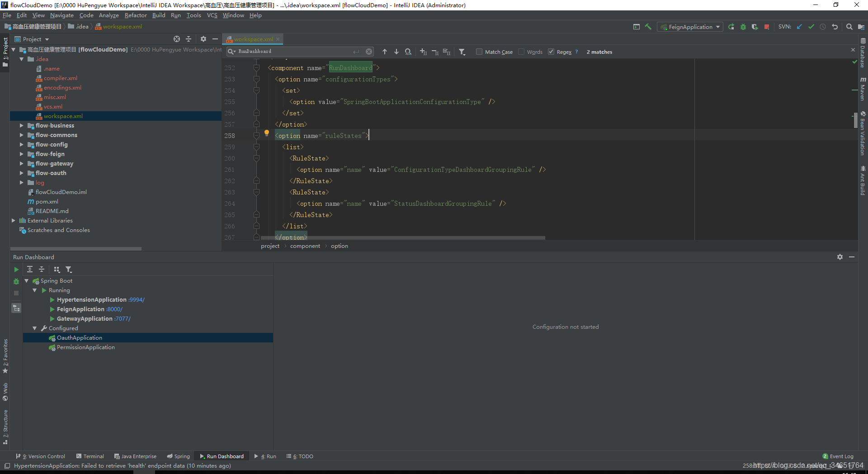Screen dimensions: 868x474
Task: Open Project panel settings gear
Action: click(203, 39)
